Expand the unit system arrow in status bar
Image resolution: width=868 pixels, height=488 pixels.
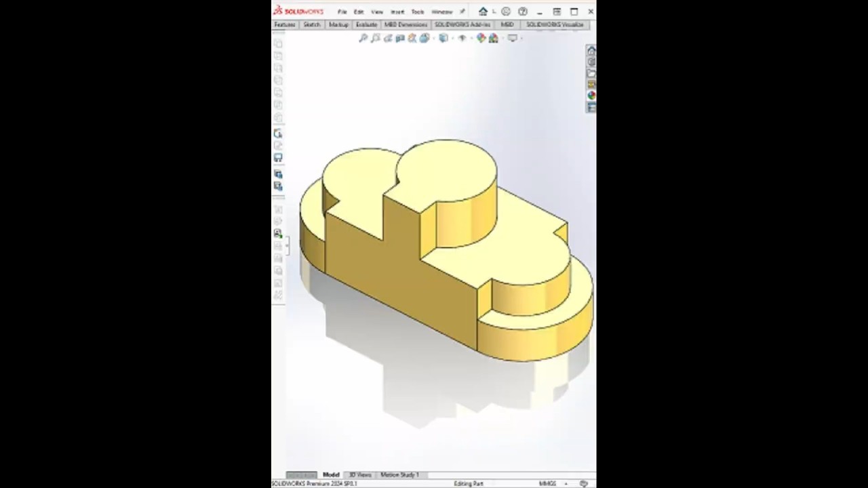pyautogui.click(x=566, y=484)
